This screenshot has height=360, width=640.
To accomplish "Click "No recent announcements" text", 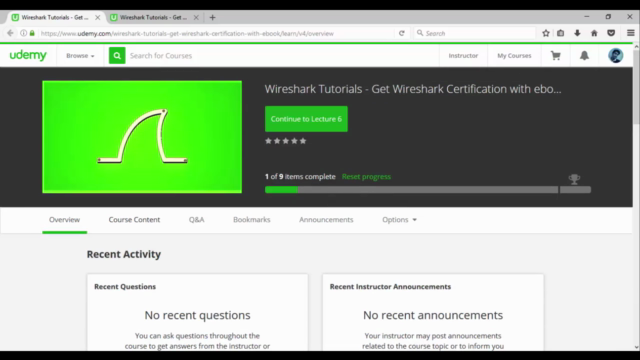I will (433, 315).
